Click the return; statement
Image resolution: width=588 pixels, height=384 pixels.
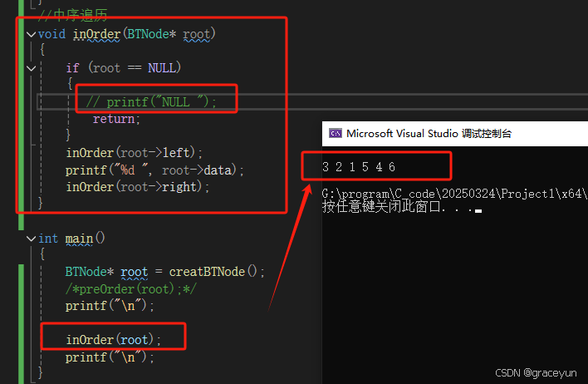click(x=116, y=119)
